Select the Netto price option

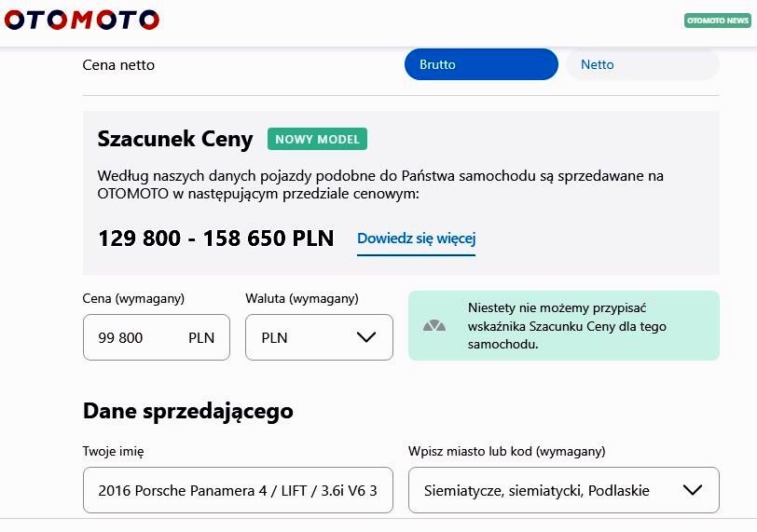click(642, 64)
